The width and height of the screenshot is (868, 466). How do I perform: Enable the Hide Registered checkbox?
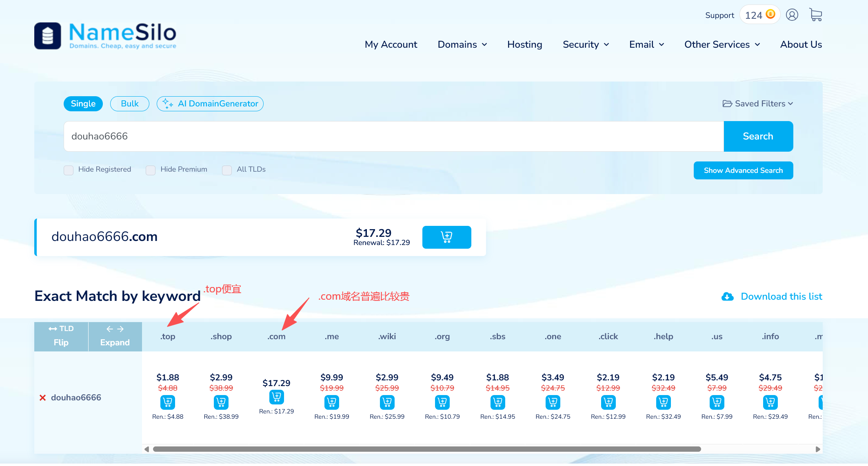click(x=69, y=170)
